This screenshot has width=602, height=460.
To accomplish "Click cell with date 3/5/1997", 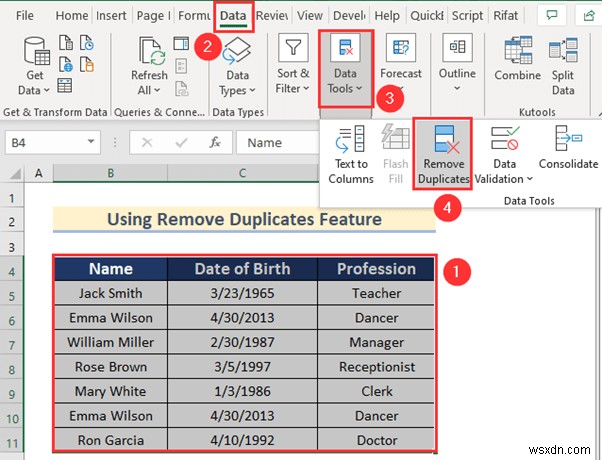I will pos(243,367).
